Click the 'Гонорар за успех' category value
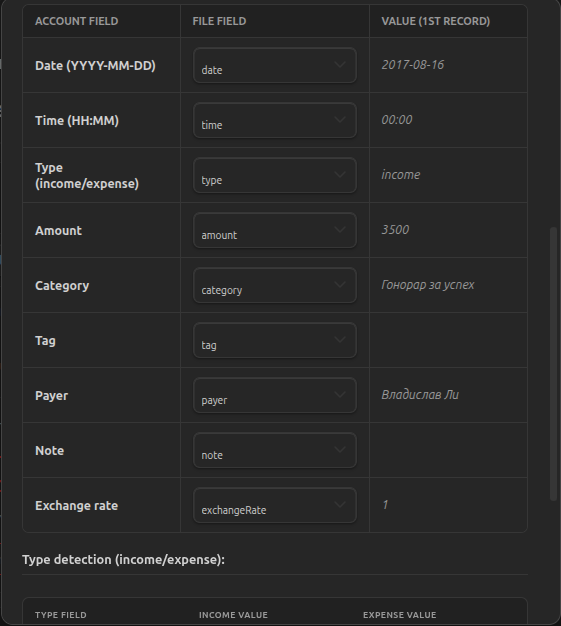Image resolution: width=561 pixels, height=626 pixels. [428, 285]
